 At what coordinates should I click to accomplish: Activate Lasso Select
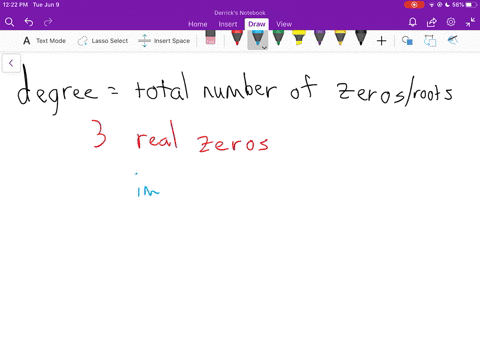[x=103, y=41]
